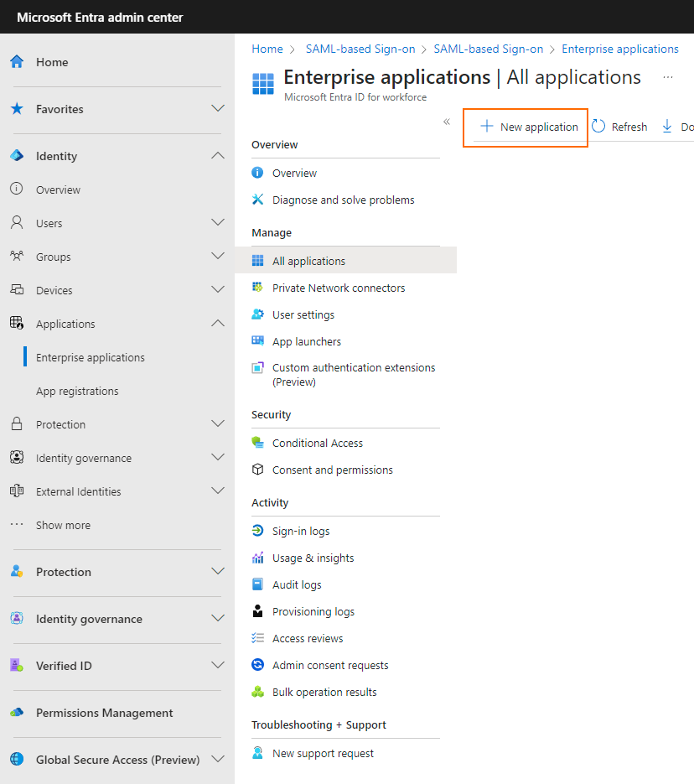Click the Identity diamond icon
This screenshot has height=784, width=694.
[x=17, y=155]
